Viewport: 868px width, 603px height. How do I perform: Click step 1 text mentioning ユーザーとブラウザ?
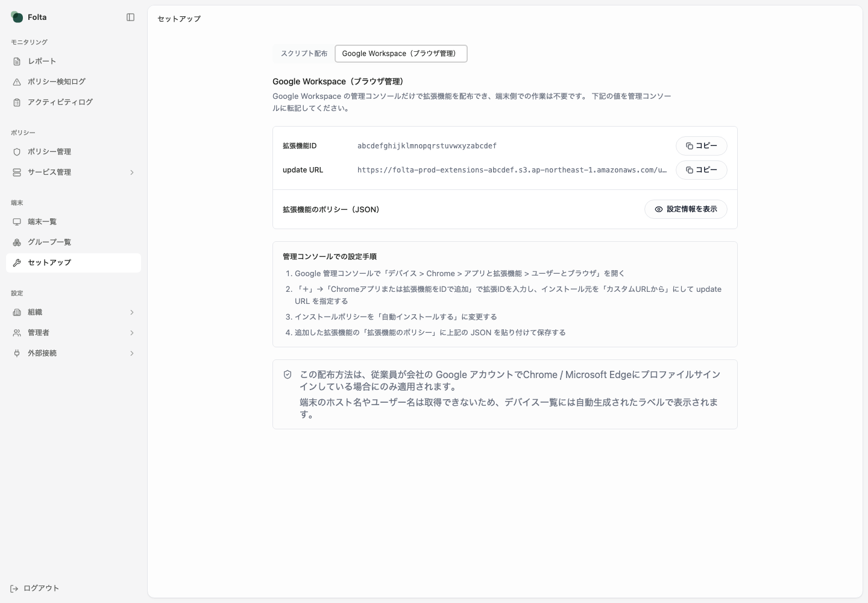459,274
